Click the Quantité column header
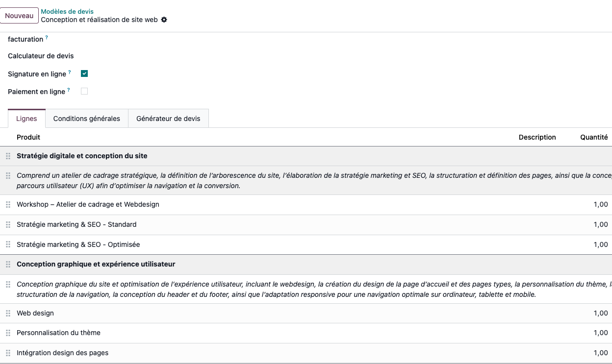 click(x=594, y=137)
